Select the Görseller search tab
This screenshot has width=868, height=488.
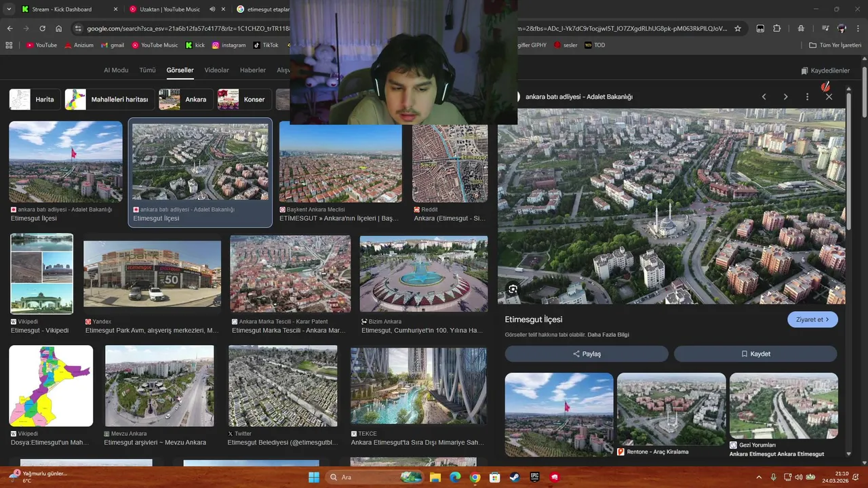(180, 70)
